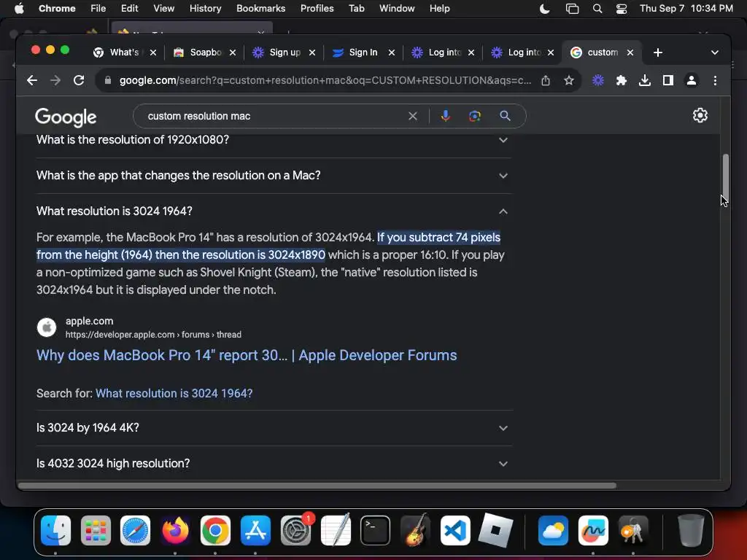Open the Extensions puzzle piece menu

(622, 80)
